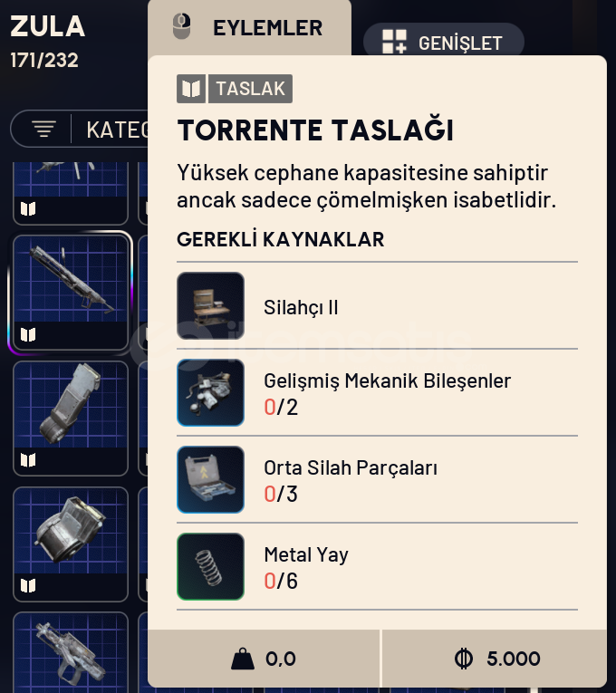Image resolution: width=616 pixels, height=693 pixels.
Task: Open the EYLEMLER tab
Action: pyautogui.click(x=250, y=27)
